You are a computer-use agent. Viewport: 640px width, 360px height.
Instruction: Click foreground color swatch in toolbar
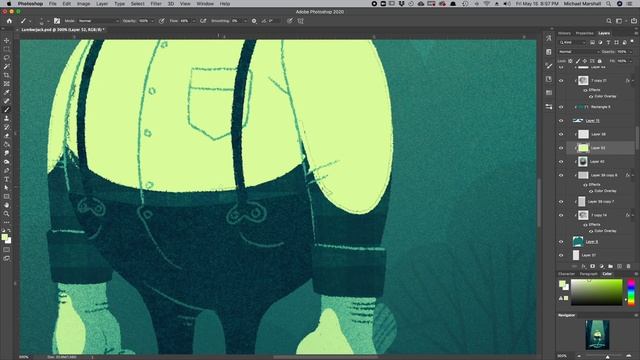point(4,238)
